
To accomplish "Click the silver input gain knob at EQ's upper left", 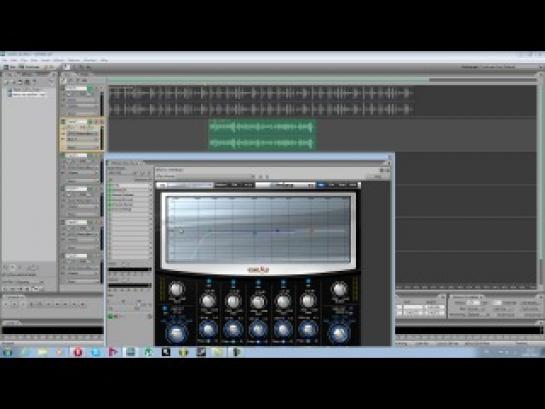I will (x=177, y=289).
